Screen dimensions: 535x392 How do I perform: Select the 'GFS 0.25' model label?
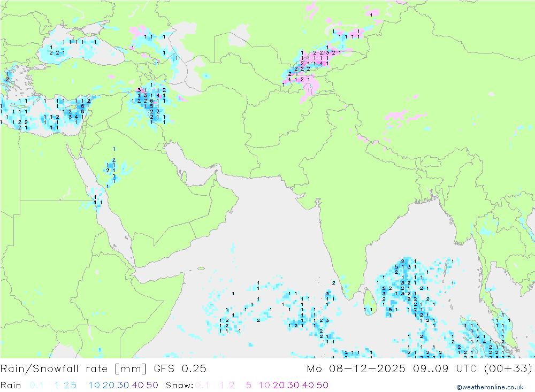pos(180,369)
